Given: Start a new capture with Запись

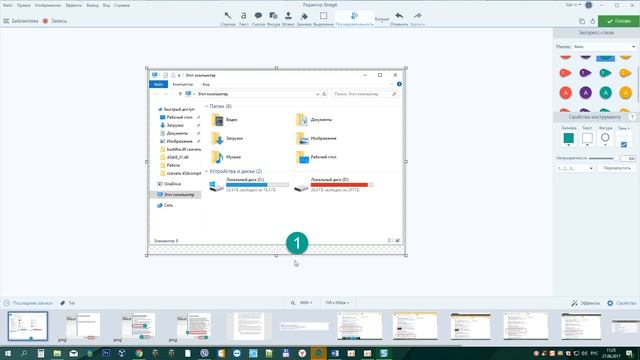Looking at the screenshot, I should pyautogui.click(x=55, y=21).
